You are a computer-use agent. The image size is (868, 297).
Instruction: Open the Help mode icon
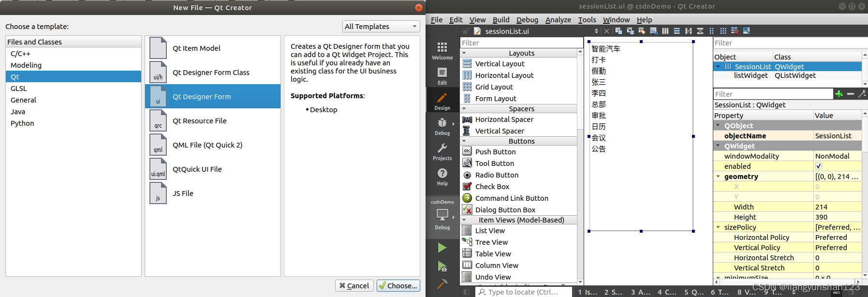[x=442, y=176]
